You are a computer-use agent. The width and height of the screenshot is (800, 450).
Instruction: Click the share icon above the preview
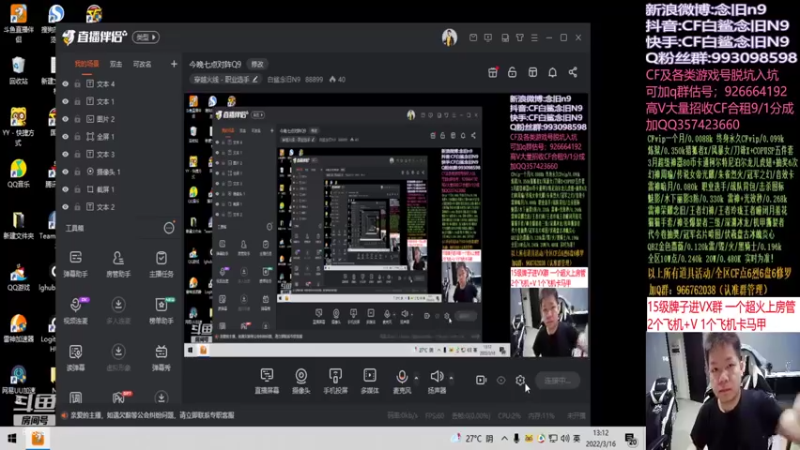(573, 72)
